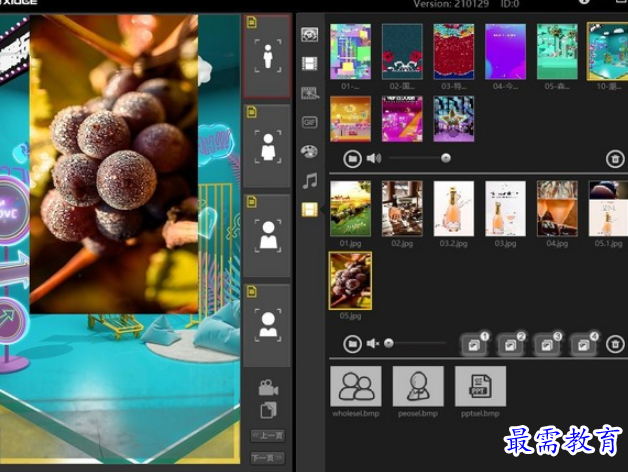Open the music note audio icon

(x=310, y=180)
